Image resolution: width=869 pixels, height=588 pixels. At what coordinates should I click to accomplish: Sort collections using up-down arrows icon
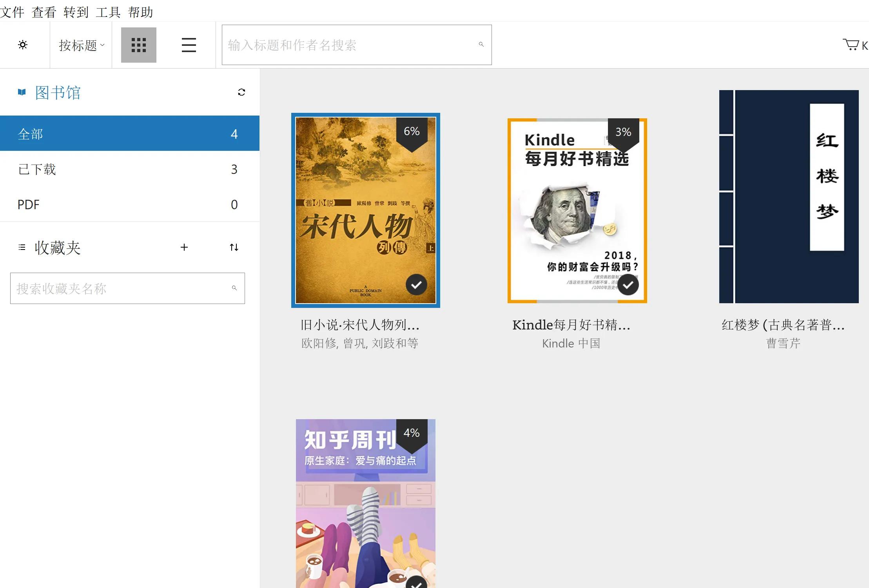[x=234, y=247]
